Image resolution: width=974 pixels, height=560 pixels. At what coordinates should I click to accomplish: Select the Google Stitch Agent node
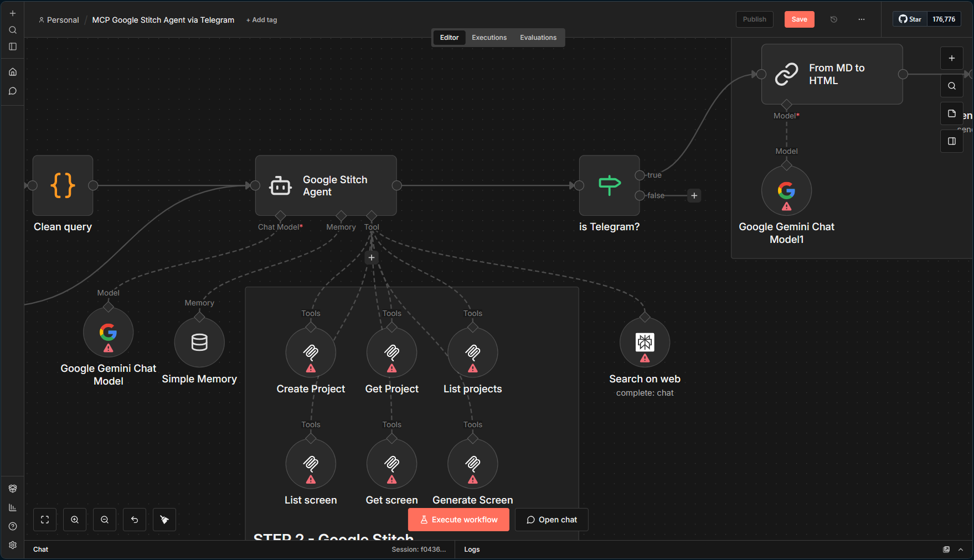[x=326, y=185]
